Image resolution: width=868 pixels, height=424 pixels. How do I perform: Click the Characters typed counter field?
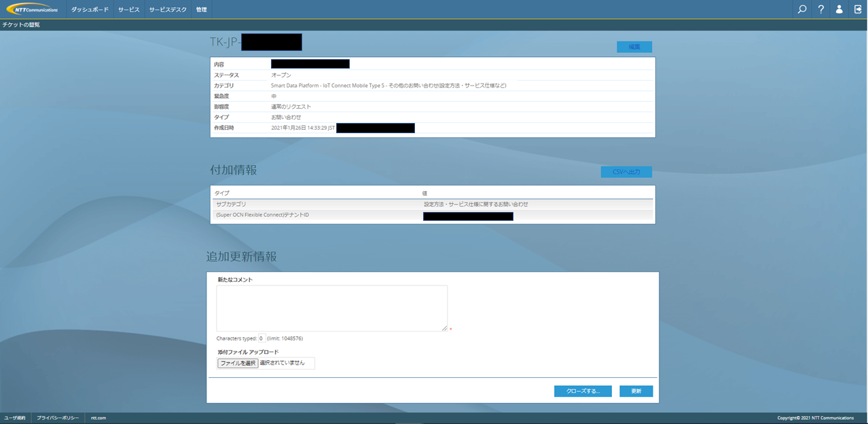(x=261, y=338)
